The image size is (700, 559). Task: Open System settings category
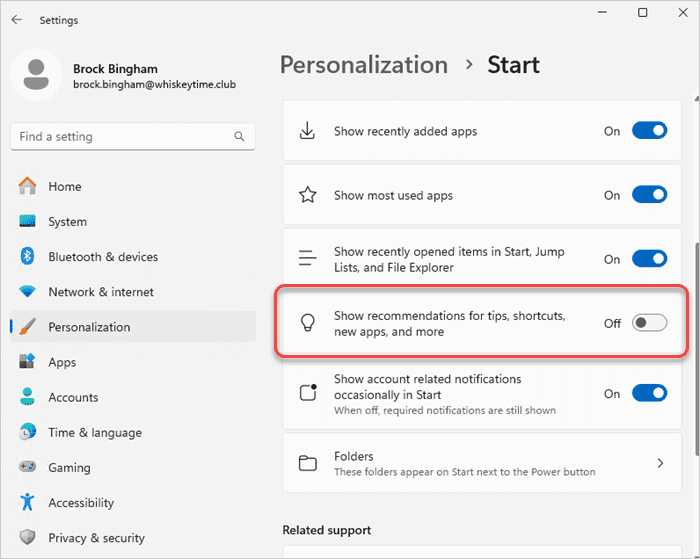(x=133, y=221)
